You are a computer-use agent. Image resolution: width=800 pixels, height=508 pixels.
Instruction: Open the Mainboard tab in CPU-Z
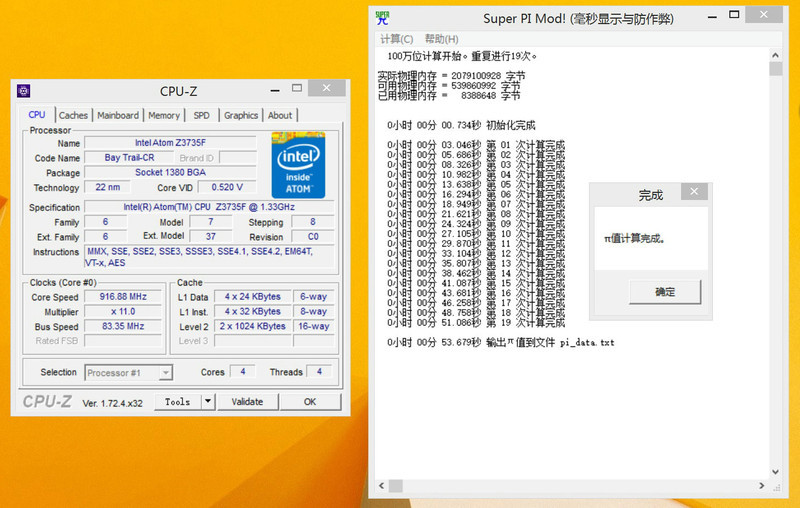[x=118, y=115]
